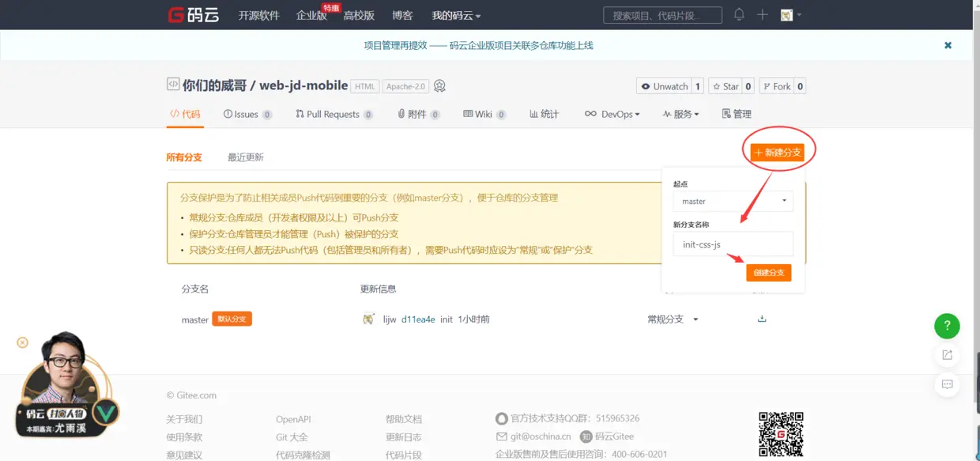Open the 常规分支 type dropdown
The height and width of the screenshot is (461, 980).
coord(673,319)
